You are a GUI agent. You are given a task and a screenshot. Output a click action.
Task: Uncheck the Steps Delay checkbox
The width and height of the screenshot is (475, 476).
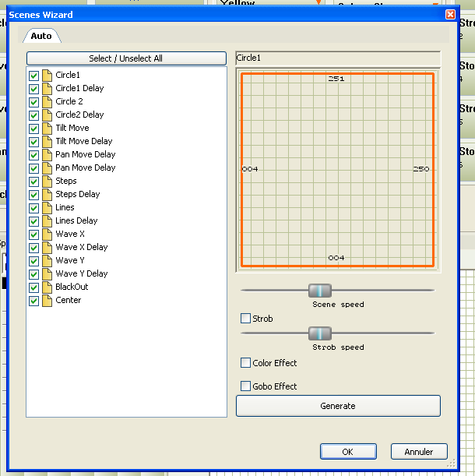point(34,195)
